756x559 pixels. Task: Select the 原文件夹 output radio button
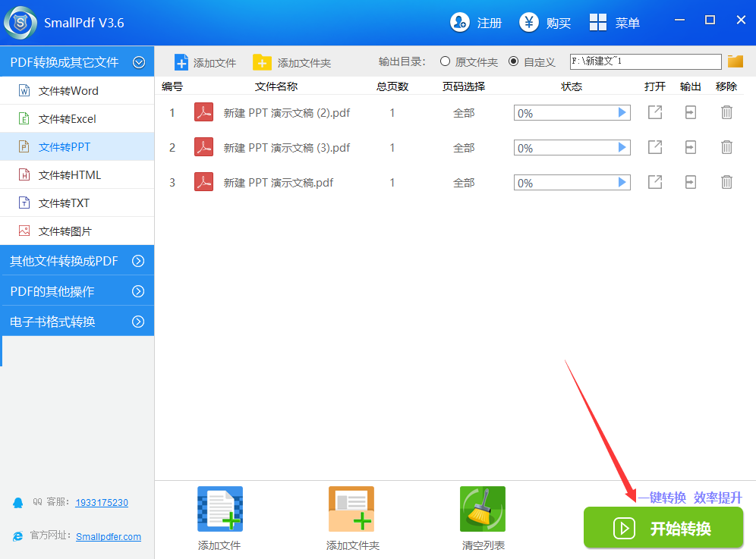pyautogui.click(x=445, y=61)
